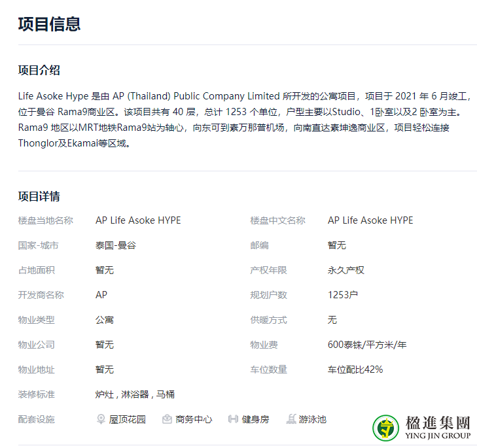Click the 永久产权 property tenure value
This screenshot has height=448, width=477.
pyautogui.click(x=346, y=270)
